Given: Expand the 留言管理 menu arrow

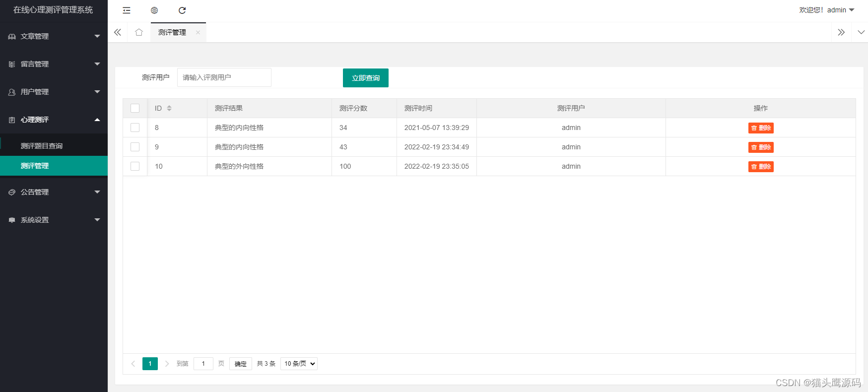Looking at the screenshot, I should coord(97,64).
